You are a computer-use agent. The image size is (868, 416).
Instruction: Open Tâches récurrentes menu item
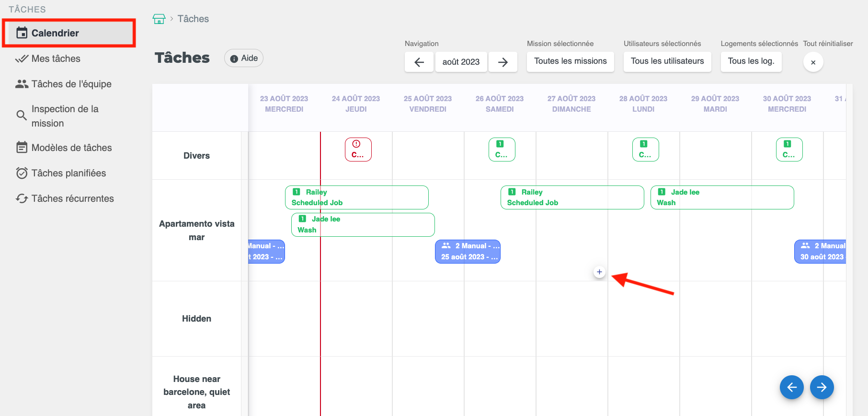pos(72,198)
